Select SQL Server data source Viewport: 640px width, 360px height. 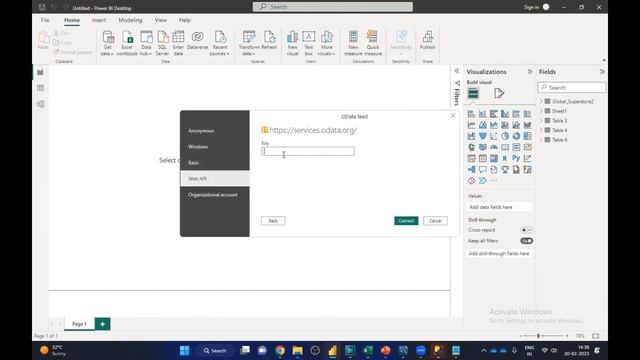pos(162,43)
